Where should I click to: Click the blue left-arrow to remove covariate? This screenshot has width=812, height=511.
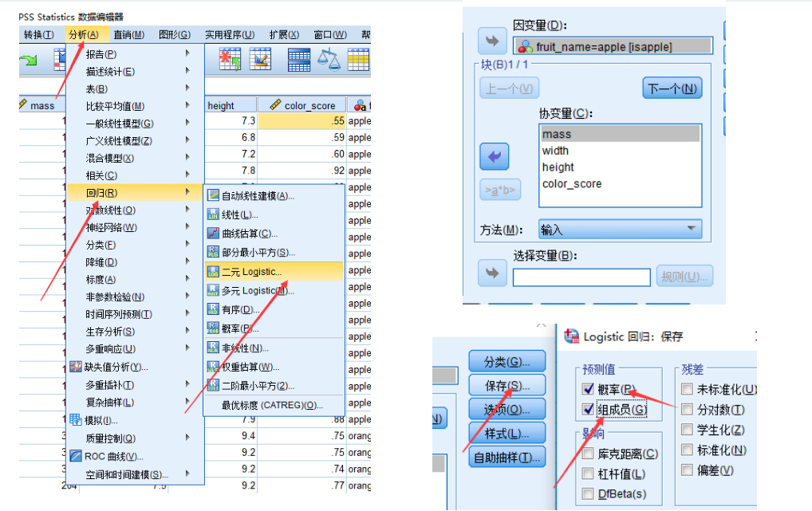pos(494,156)
